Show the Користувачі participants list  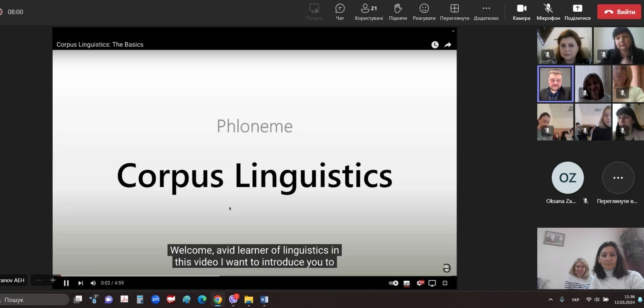coord(369,11)
